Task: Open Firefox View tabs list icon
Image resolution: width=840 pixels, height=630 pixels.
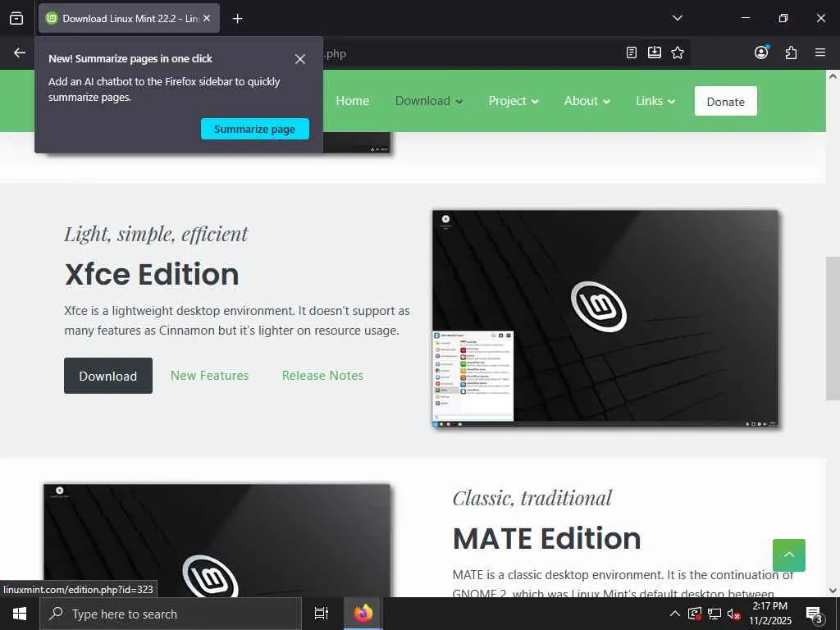Action: pos(16,18)
